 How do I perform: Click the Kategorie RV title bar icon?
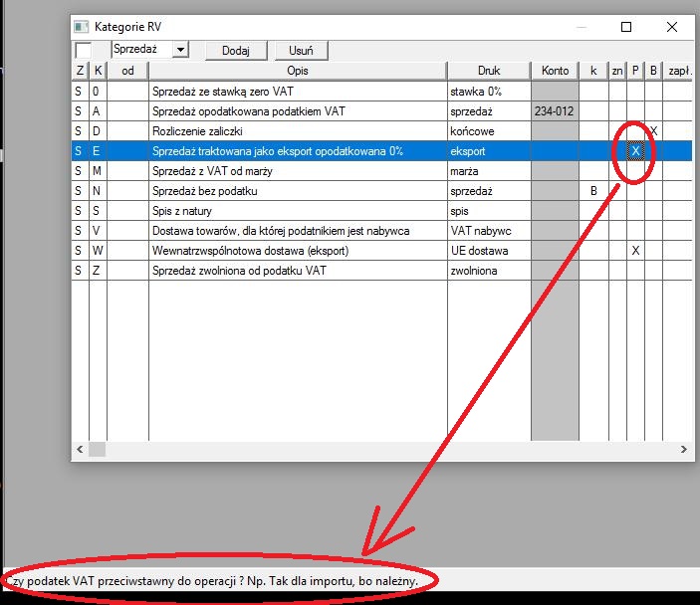pos(82,27)
